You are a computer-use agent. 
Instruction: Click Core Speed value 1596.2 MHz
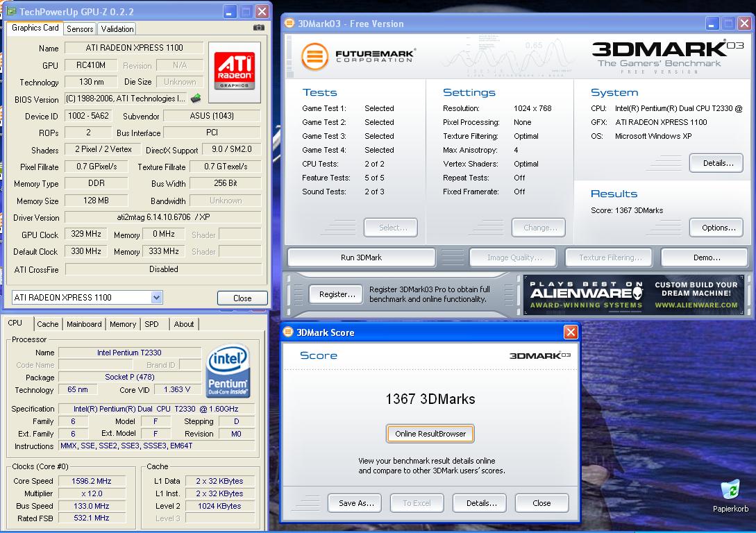pyautogui.click(x=92, y=481)
